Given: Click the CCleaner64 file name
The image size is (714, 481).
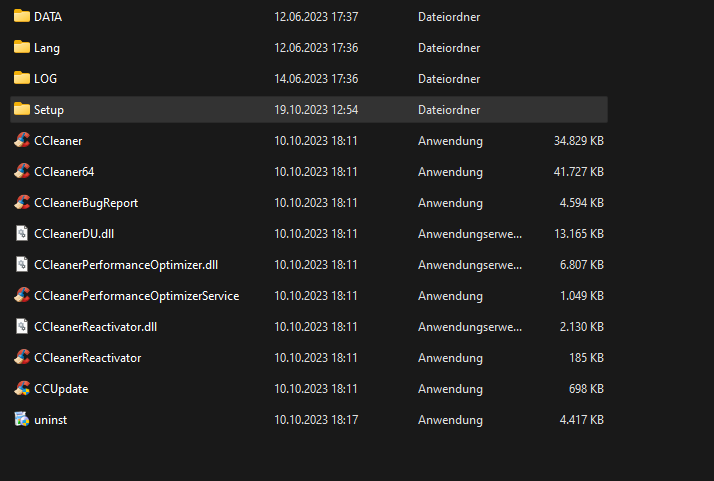Looking at the screenshot, I should click(x=64, y=172).
